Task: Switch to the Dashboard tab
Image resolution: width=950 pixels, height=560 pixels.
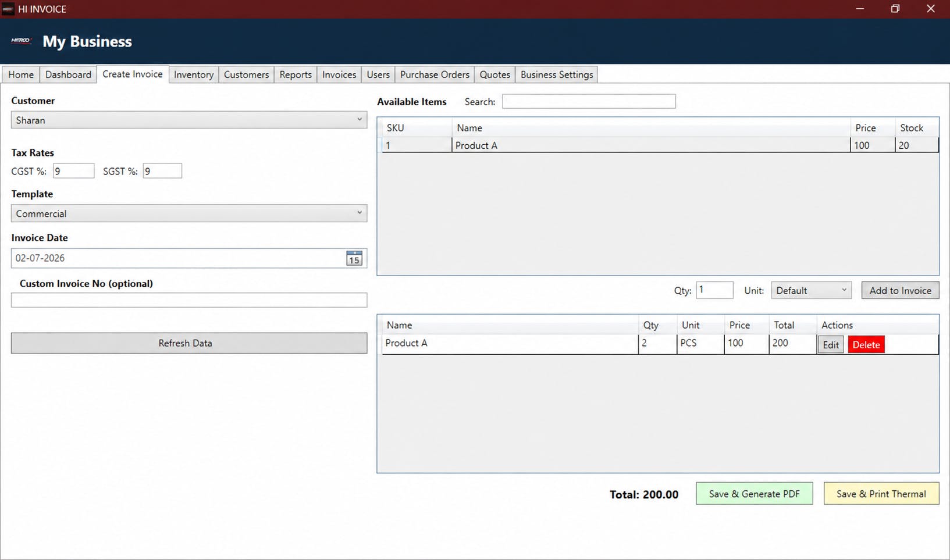Action: pos(68,74)
